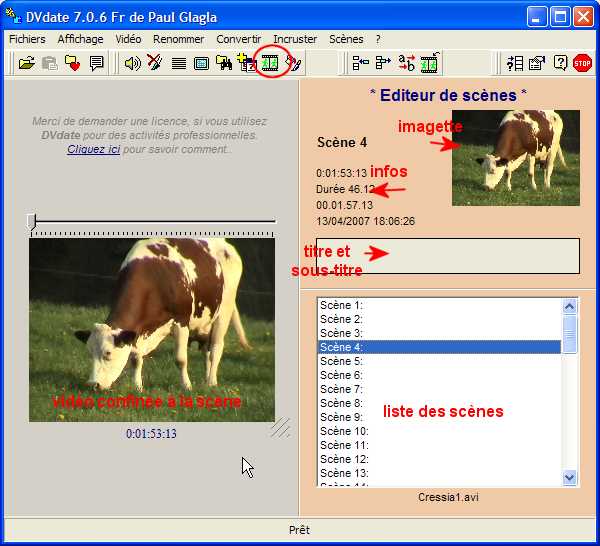Click the question mark list icon

515,63
